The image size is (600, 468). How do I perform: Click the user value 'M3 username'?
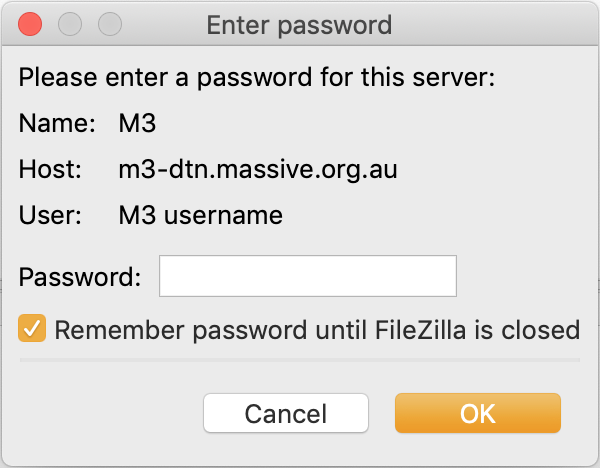tap(200, 214)
